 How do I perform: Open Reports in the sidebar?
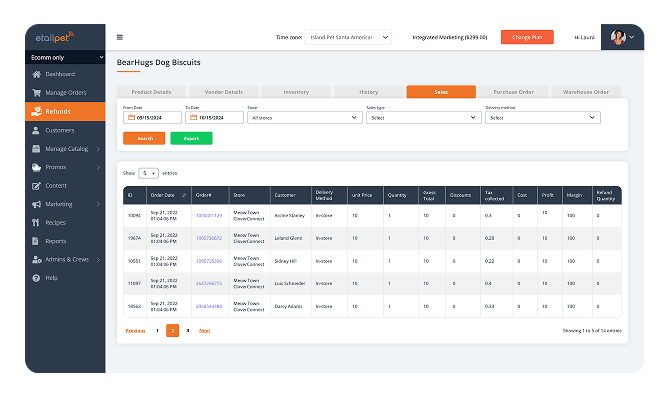(x=65, y=241)
